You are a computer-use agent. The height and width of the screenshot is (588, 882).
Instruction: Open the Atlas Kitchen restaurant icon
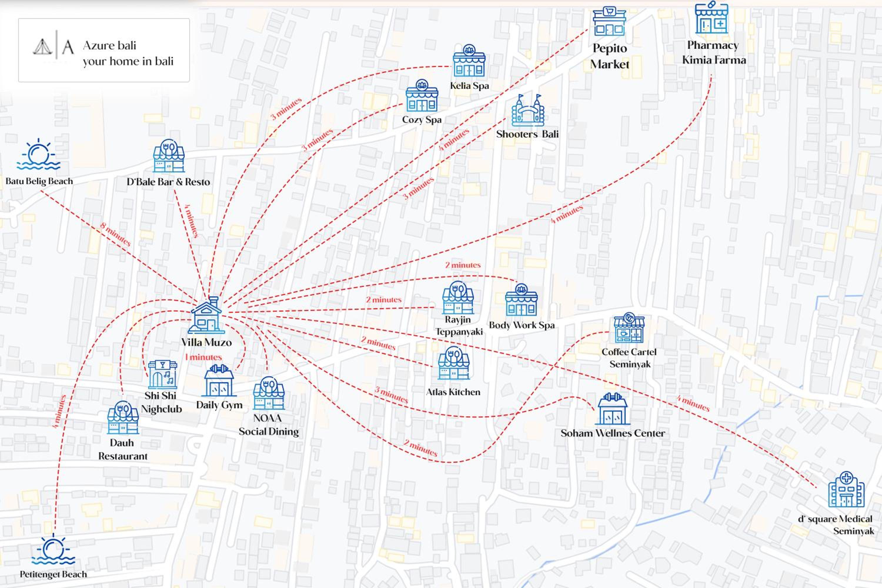(454, 363)
